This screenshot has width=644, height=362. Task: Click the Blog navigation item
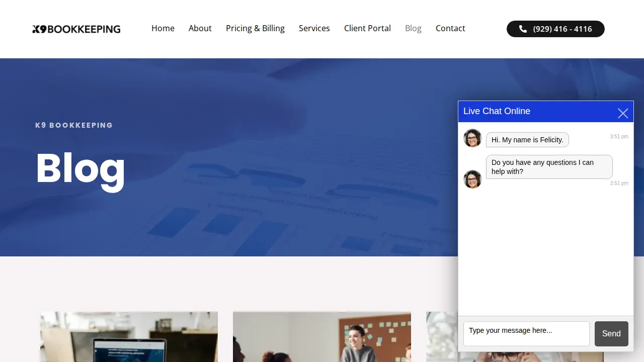(x=413, y=28)
